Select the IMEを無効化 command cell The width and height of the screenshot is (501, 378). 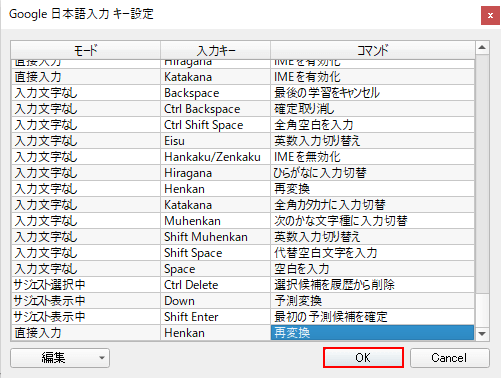tap(372, 157)
